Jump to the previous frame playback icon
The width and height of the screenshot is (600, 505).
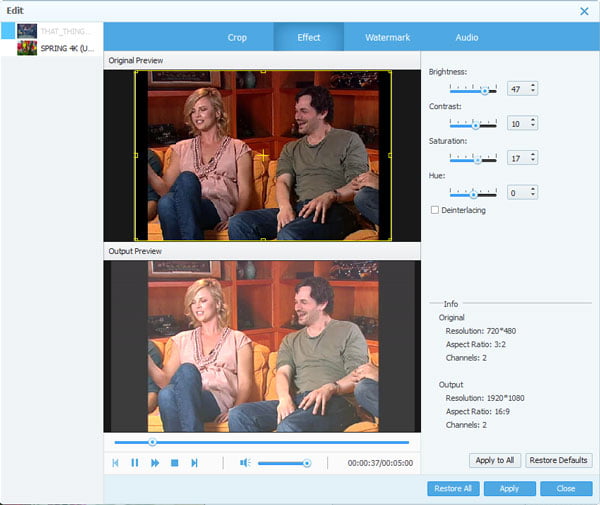point(115,463)
